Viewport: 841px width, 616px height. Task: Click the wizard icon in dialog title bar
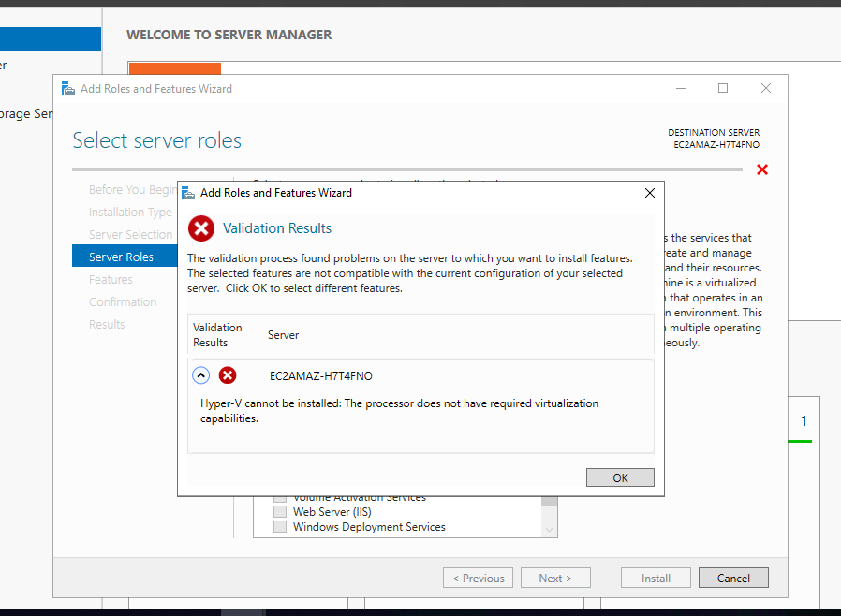(x=188, y=193)
